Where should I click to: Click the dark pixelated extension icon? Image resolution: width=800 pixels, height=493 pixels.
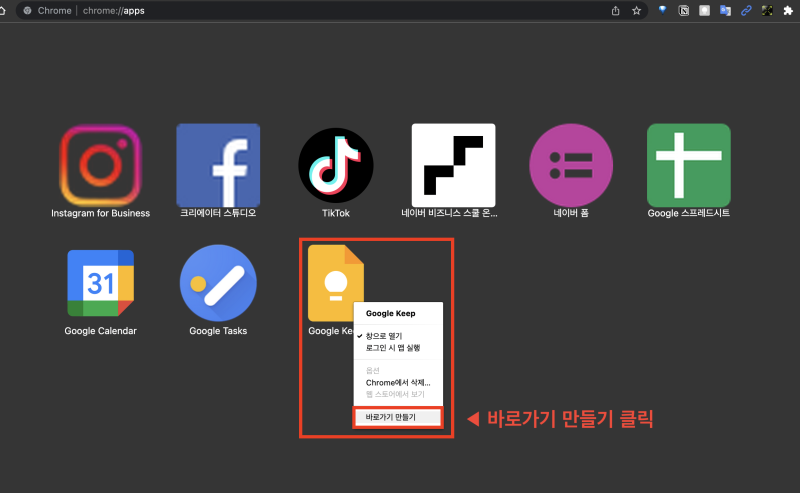tap(767, 11)
